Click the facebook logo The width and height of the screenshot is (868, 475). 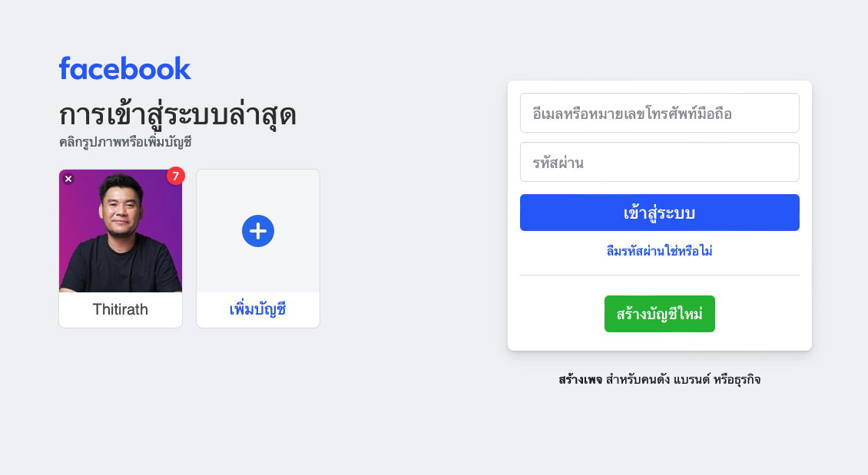click(x=124, y=68)
